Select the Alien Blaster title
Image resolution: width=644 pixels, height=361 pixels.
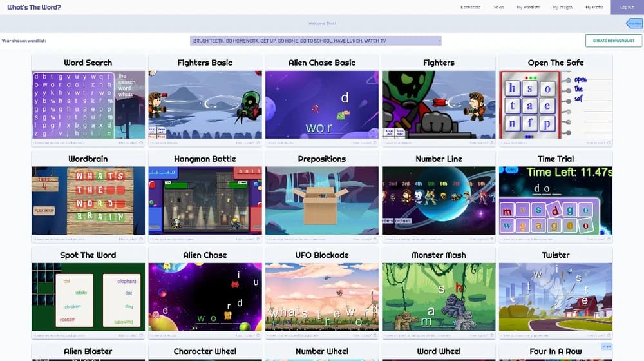pos(88,351)
